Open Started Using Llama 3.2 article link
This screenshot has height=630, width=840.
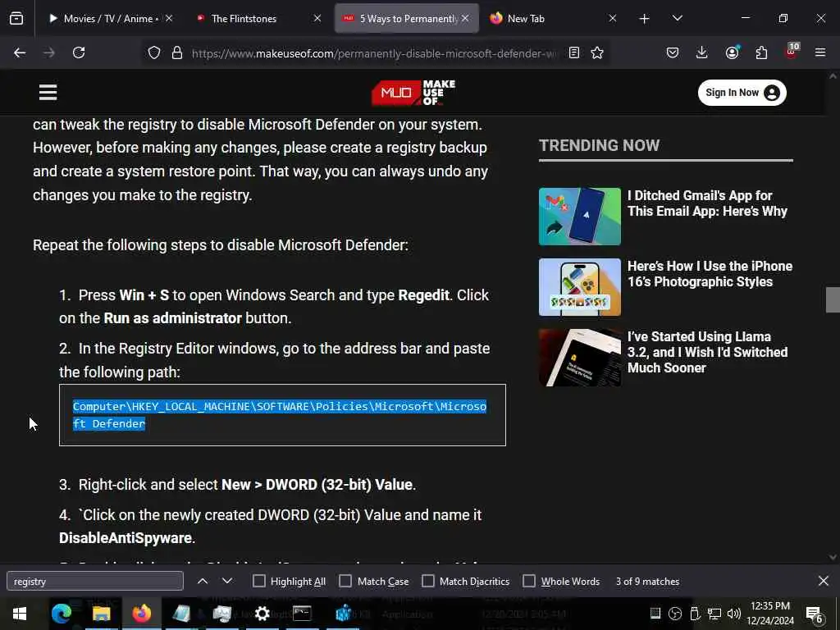707,352
